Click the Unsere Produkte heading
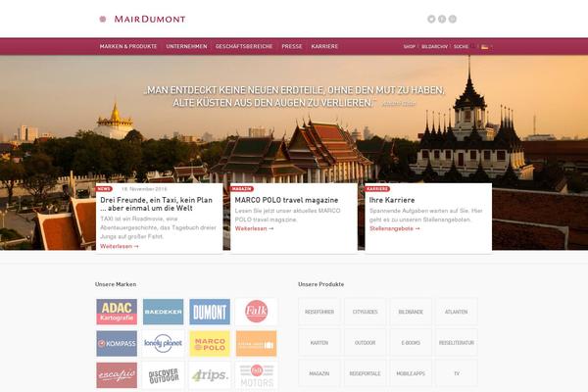This screenshot has width=588, height=392. [x=321, y=284]
